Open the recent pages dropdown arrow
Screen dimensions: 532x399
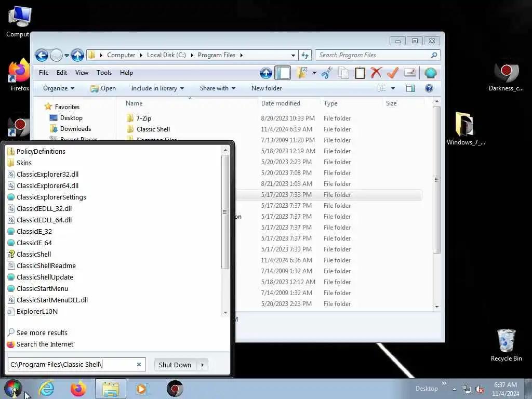coord(67,55)
